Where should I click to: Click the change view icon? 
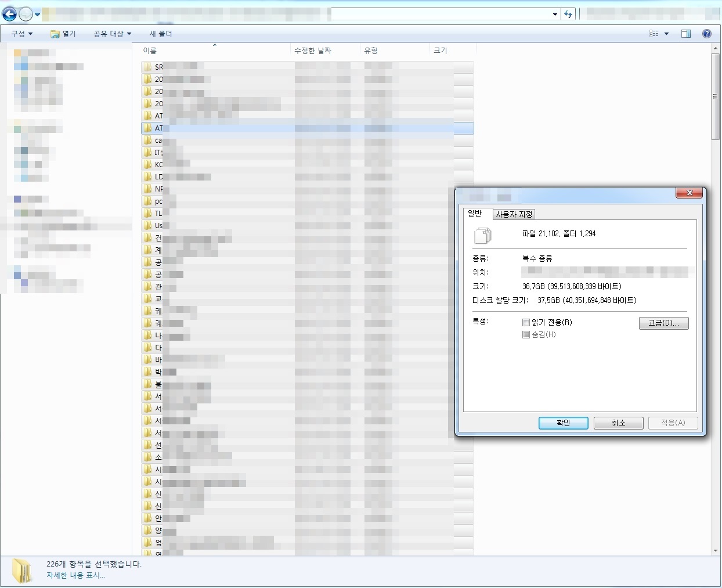click(654, 34)
